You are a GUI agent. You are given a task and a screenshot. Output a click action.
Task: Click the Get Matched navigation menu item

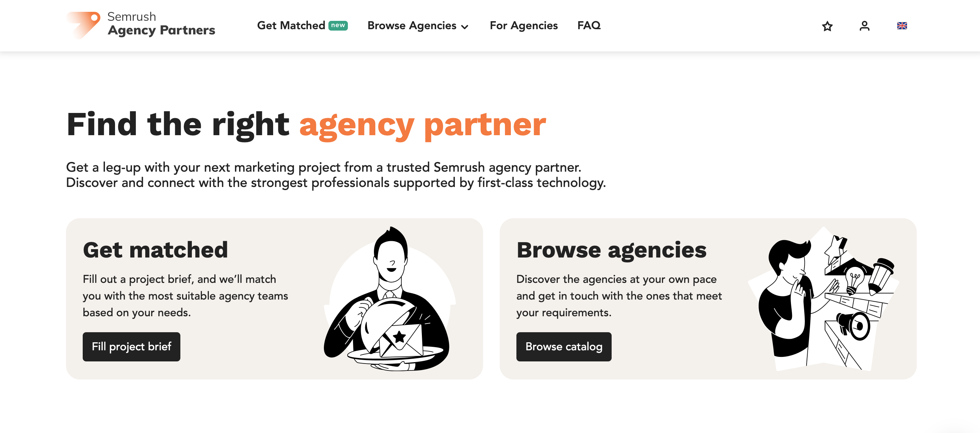click(x=292, y=26)
